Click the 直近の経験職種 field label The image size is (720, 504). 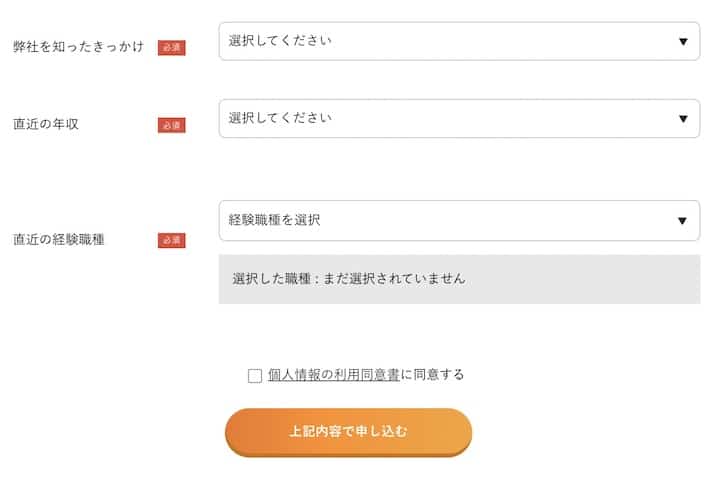(x=59, y=240)
